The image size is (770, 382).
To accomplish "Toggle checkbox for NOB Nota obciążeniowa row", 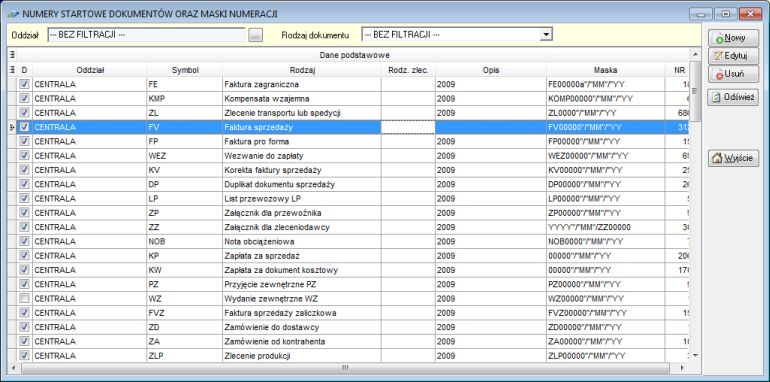I will (24, 241).
